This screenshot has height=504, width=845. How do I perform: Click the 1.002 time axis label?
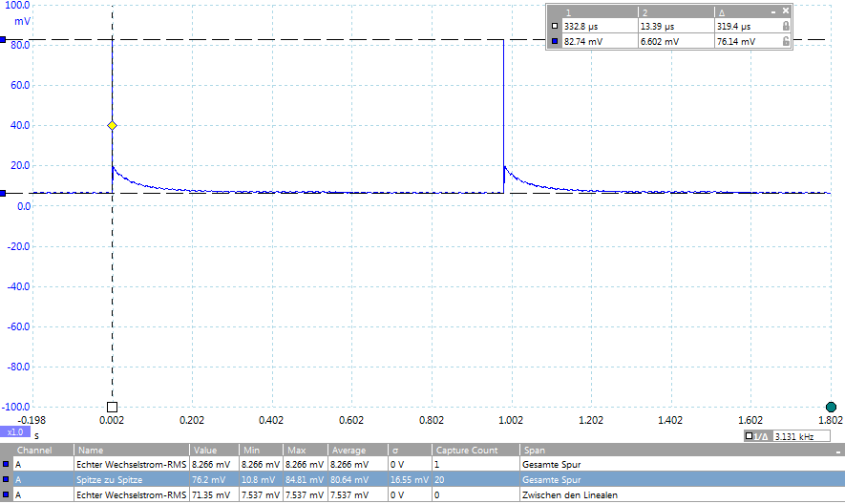tap(510, 420)
